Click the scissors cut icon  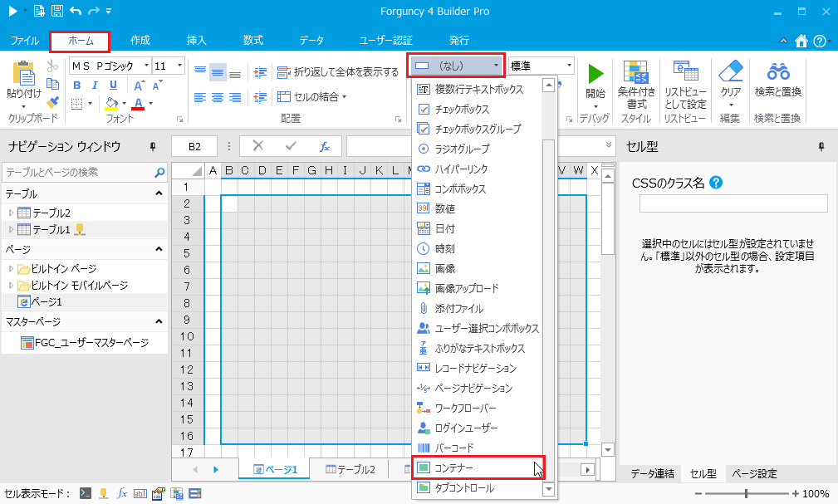52,66
